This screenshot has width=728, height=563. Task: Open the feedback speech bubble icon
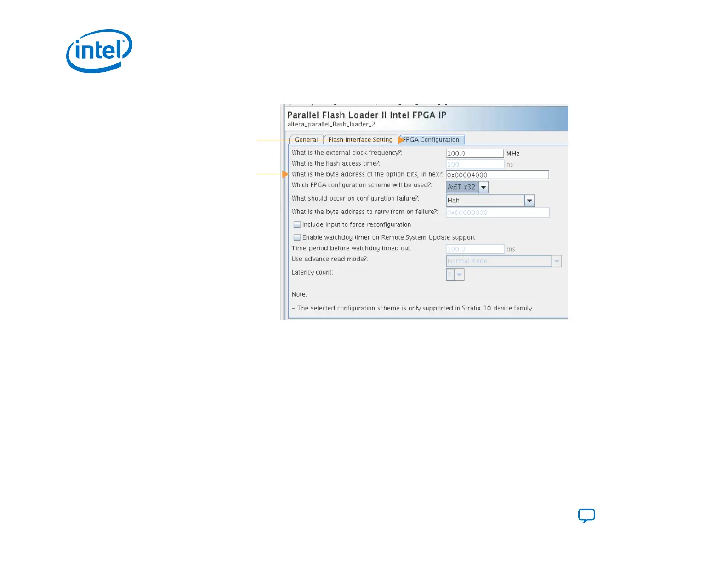[586, 516]
